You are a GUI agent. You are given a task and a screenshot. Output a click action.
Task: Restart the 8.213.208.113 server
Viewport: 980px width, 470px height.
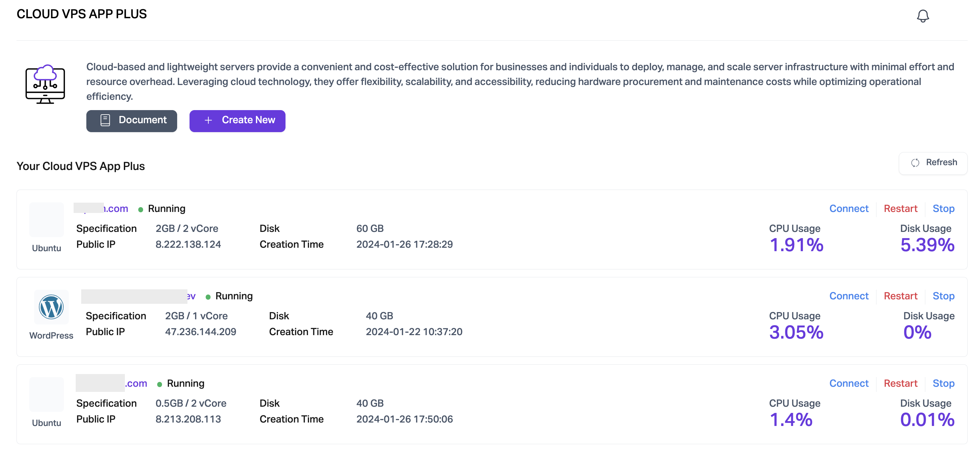click(x=901, y=383)
